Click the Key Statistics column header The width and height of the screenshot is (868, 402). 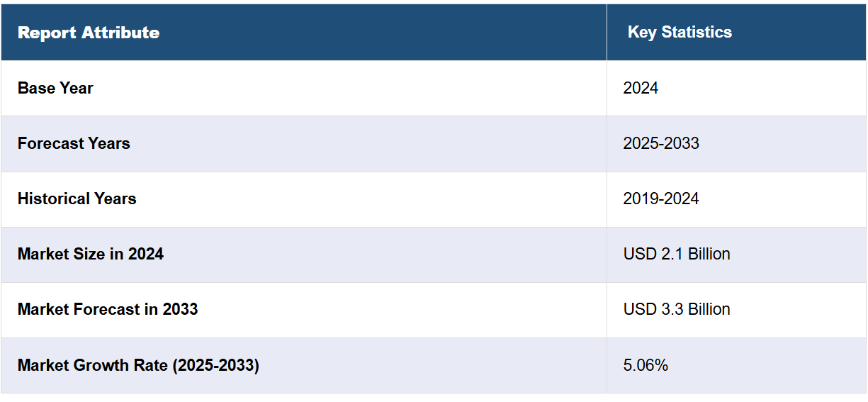click(x=736, y=33)
